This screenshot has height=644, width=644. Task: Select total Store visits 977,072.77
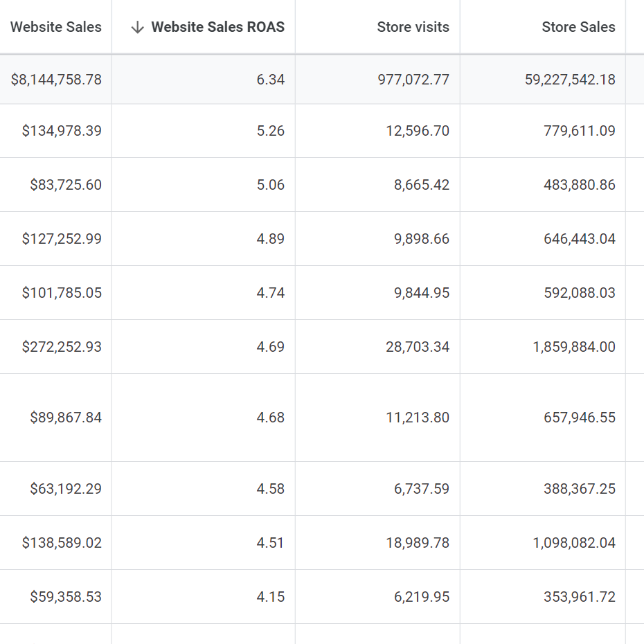413,79
